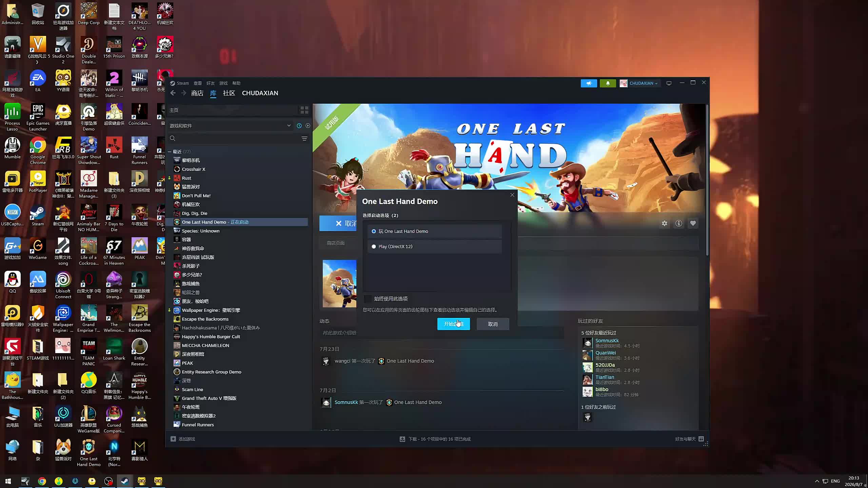
Task: Collapse the '最近' games group
Action: 170,152
